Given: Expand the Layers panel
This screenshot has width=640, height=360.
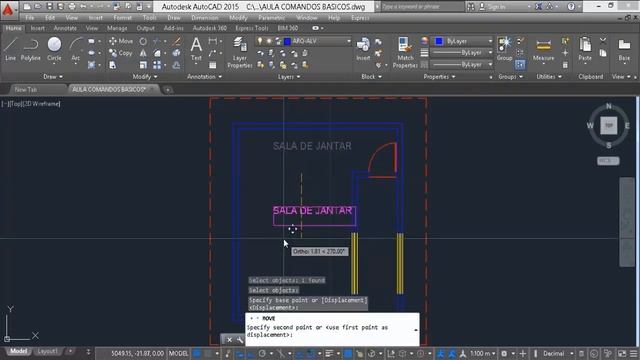Looking at the screenshot, I should [x=289, y=76].
